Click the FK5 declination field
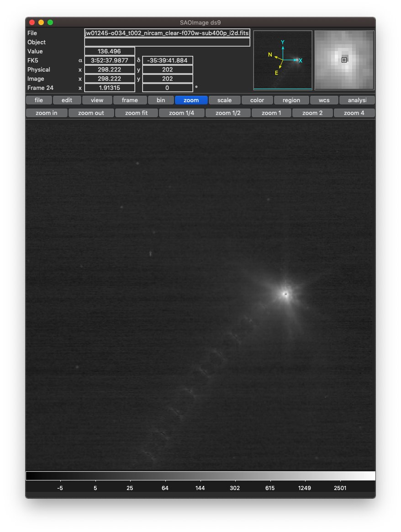401x532 pixels. click(x=168, y=60)
